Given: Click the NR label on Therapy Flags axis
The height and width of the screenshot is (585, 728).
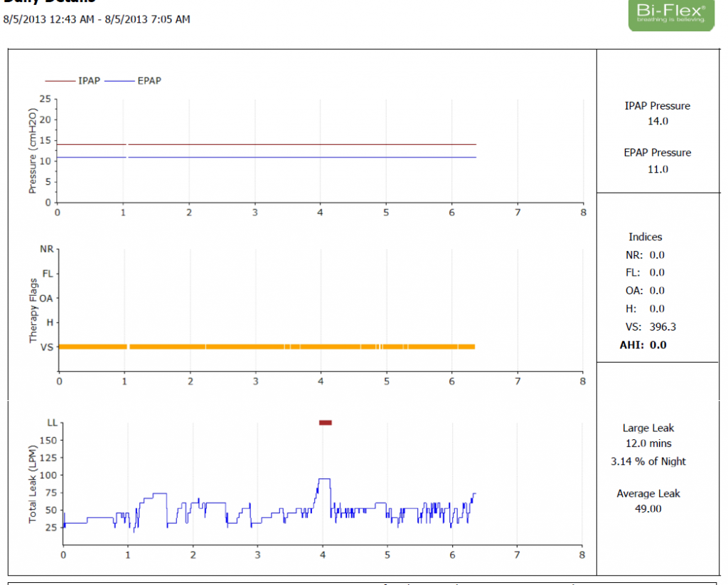Looking at the screenshot, I should [x=48, y=249].
